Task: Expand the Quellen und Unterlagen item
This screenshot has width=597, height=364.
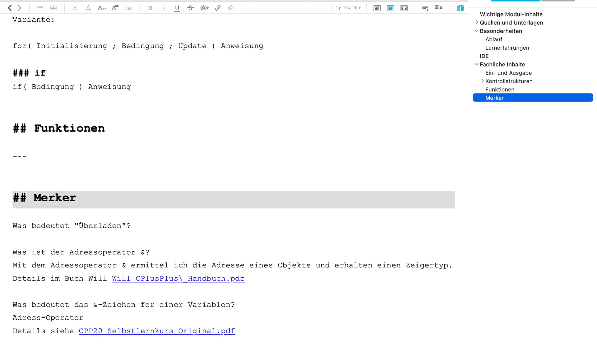Action: tap(477, 22)
